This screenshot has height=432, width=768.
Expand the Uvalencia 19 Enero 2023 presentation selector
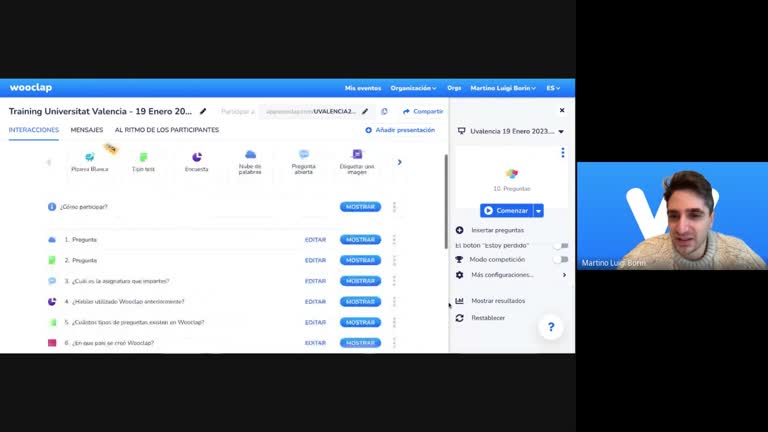coord(511,131)
